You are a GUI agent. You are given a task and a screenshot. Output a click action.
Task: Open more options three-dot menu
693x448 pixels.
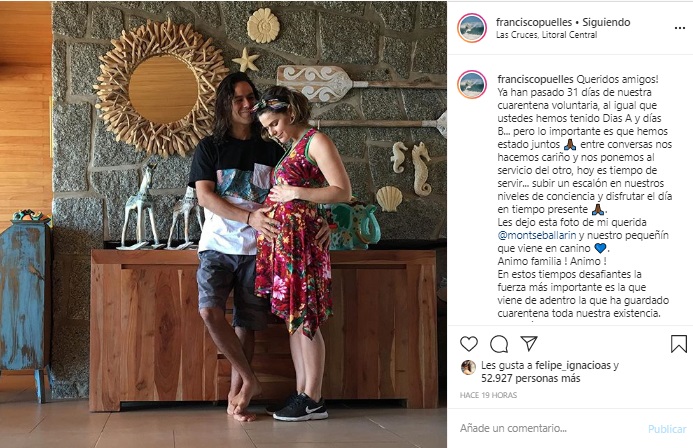click(679, 28)
